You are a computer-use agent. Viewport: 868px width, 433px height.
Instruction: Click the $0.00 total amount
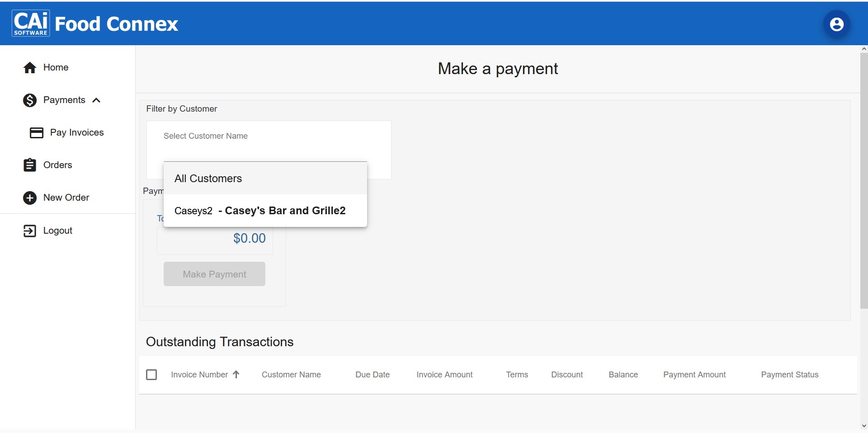(250, 238)
